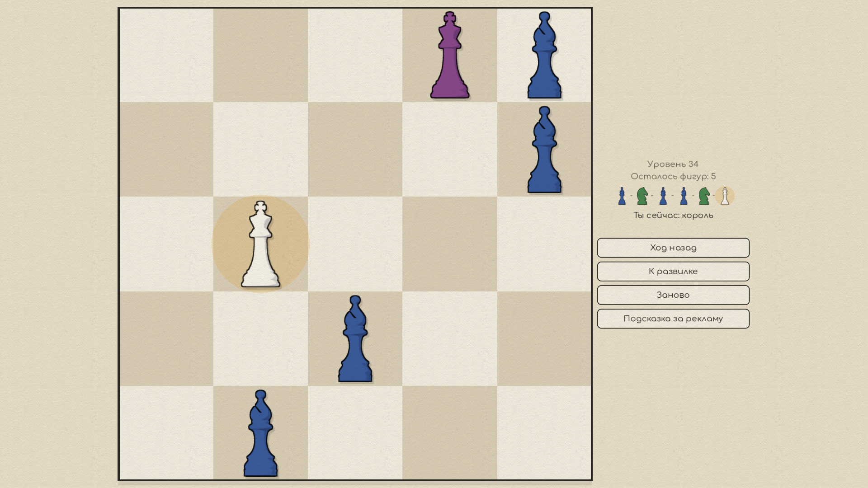Click the 'Уровень 34' level label

pos(673,164)
